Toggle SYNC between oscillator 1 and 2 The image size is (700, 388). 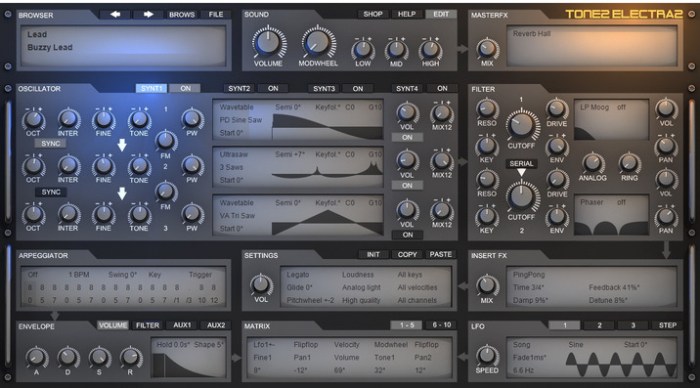click(51, 143)
